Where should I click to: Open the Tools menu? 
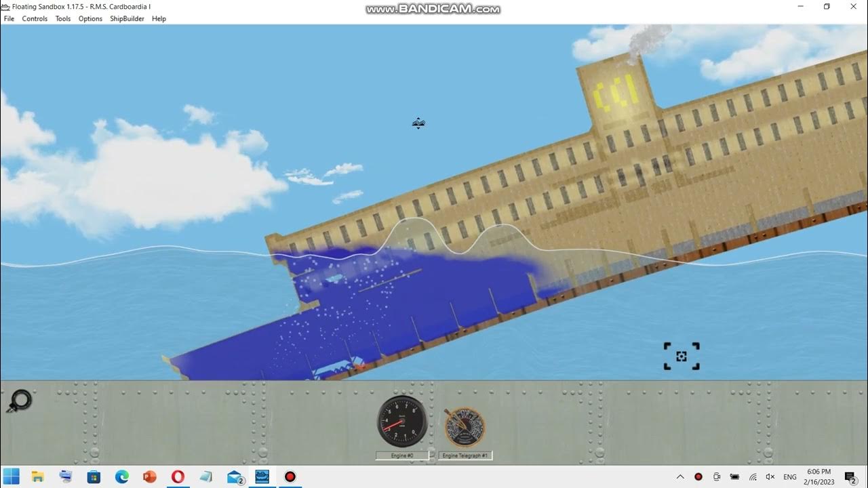pos(63,19)
